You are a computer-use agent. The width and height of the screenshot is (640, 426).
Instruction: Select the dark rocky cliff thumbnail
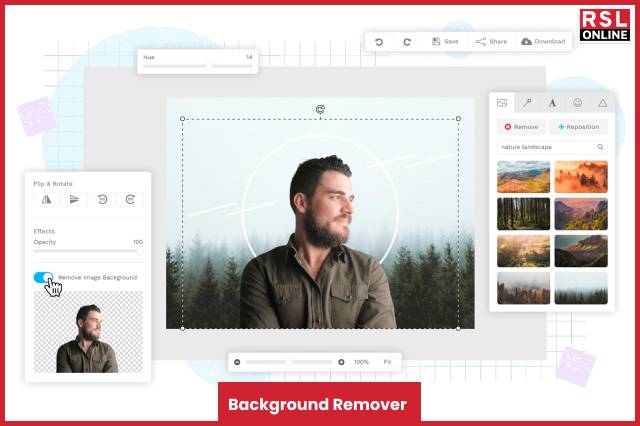pyautogui.click(x=581, y=251)
